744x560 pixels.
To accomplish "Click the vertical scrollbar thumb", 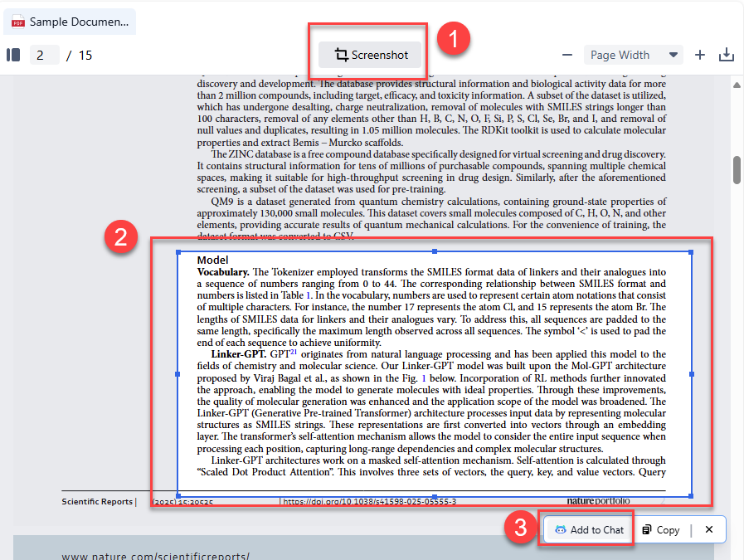I will [x=737, y=168].
